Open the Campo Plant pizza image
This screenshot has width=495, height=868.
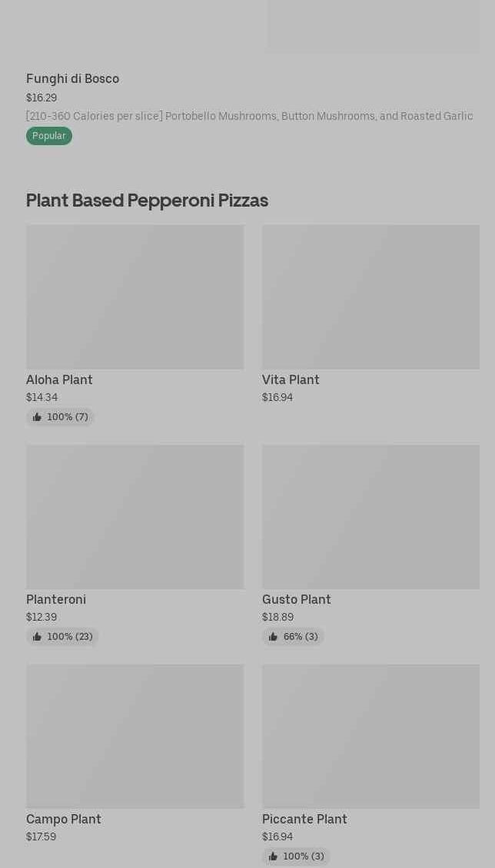(135, 736)
